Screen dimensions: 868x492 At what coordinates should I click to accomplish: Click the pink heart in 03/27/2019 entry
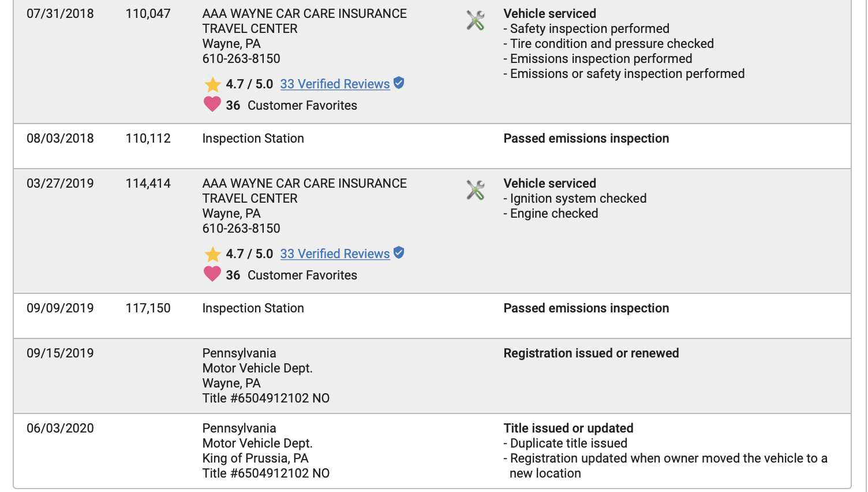(212, 274)
